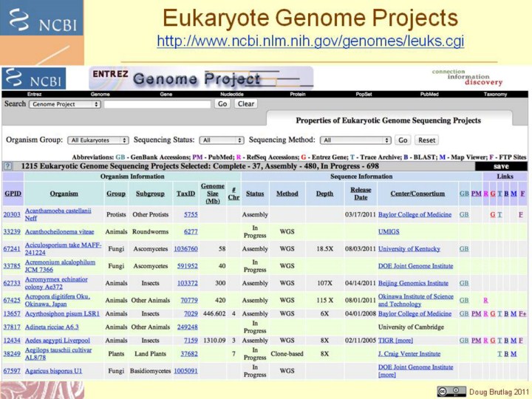Sort by the Group column header
The height and width of the screenshot is (399, 532).
116,194
